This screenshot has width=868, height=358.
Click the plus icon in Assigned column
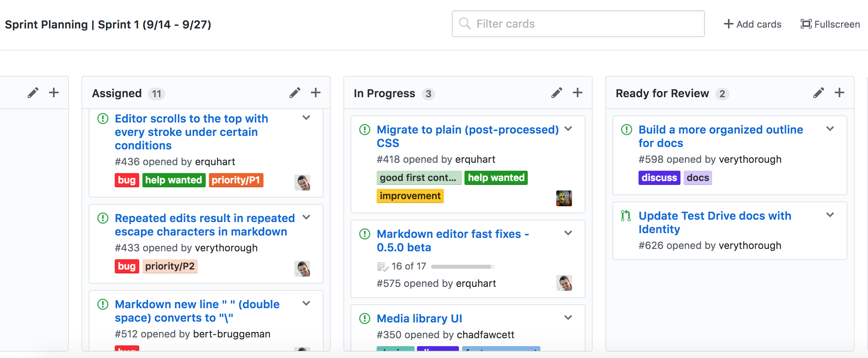(x=315, y=93)
